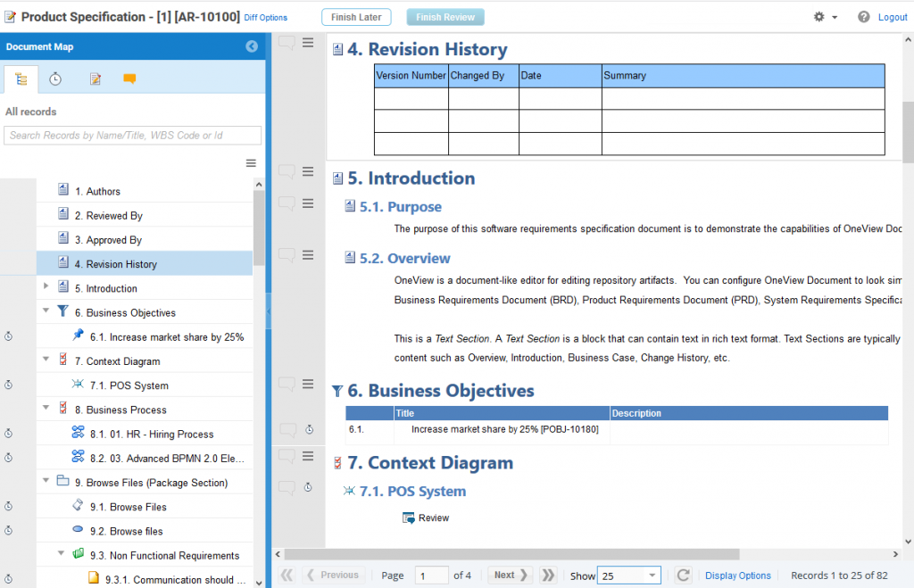Expand the 5. Introduction tree node
Image resolution: width=914 pixels, height=588 pixels.
point(46,286)
